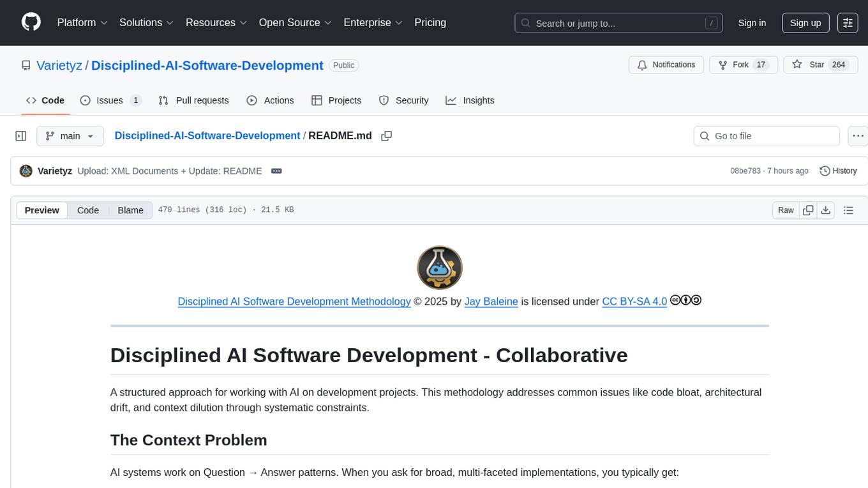Select the Code tab

click(45, 100)
